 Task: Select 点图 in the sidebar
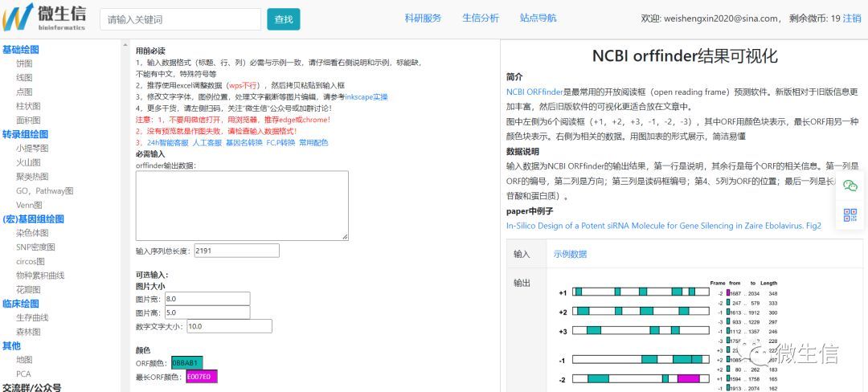(x=24, y=92)
